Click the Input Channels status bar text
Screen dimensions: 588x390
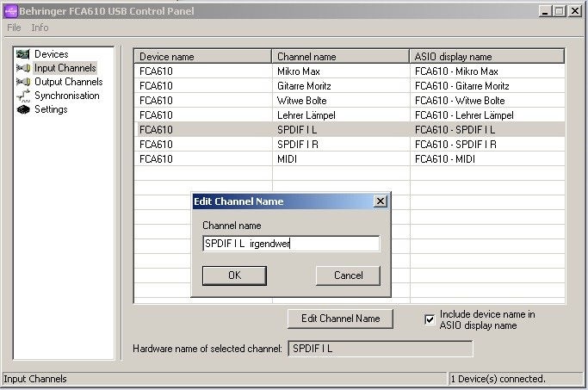point(35,379)
